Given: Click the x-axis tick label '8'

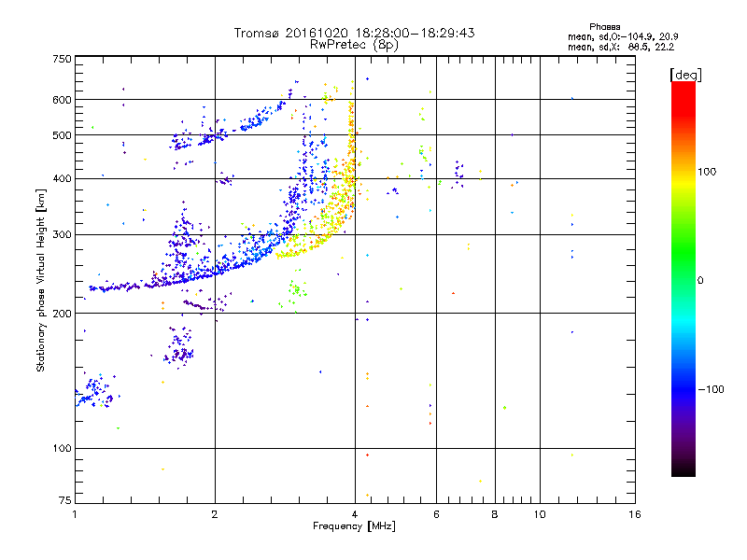Looking at the screenshot, I should coord(495,514).
